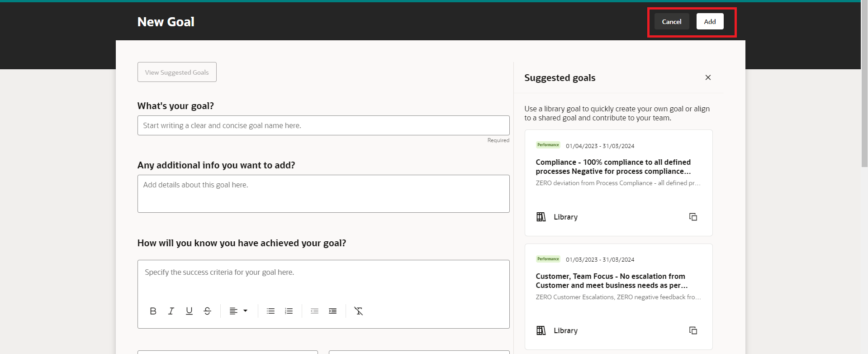The height and width of the screenshot is (354, 868).
Task: Copy the Customer, Team Focus library goal
Action: [x=693, y=330]
